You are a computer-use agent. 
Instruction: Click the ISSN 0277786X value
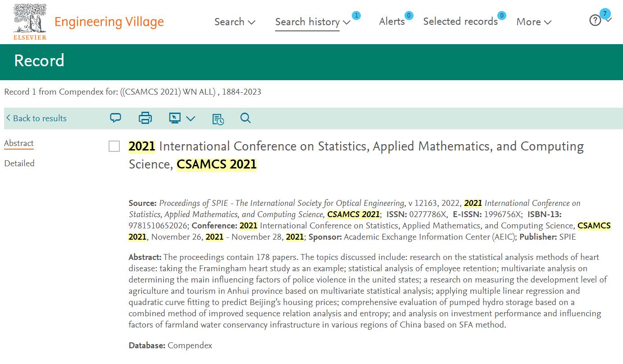[x=428, y=214]
